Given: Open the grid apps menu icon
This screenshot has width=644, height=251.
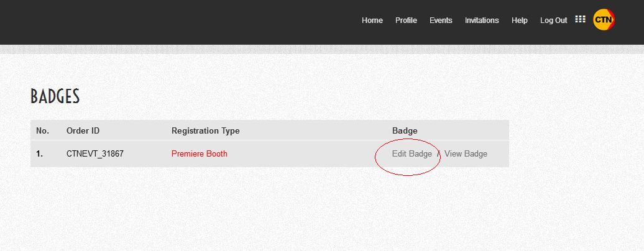Looking at the screenshot, I should point(580,19).
